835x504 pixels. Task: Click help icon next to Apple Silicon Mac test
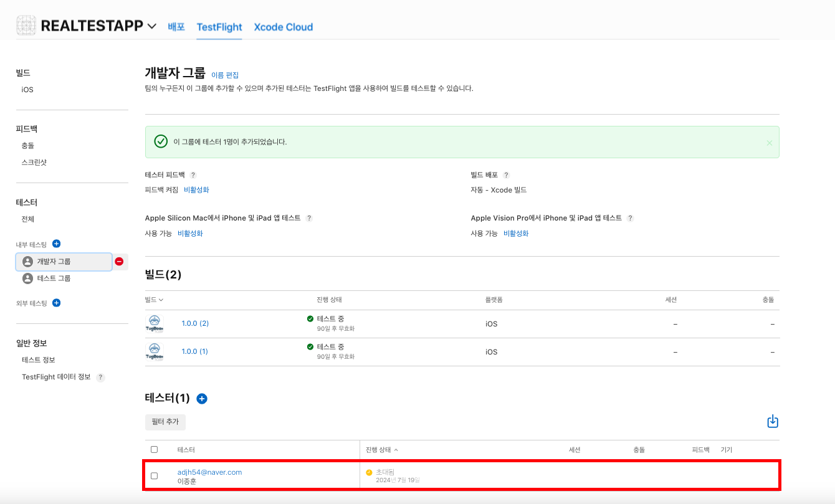(x=309, y=218)
